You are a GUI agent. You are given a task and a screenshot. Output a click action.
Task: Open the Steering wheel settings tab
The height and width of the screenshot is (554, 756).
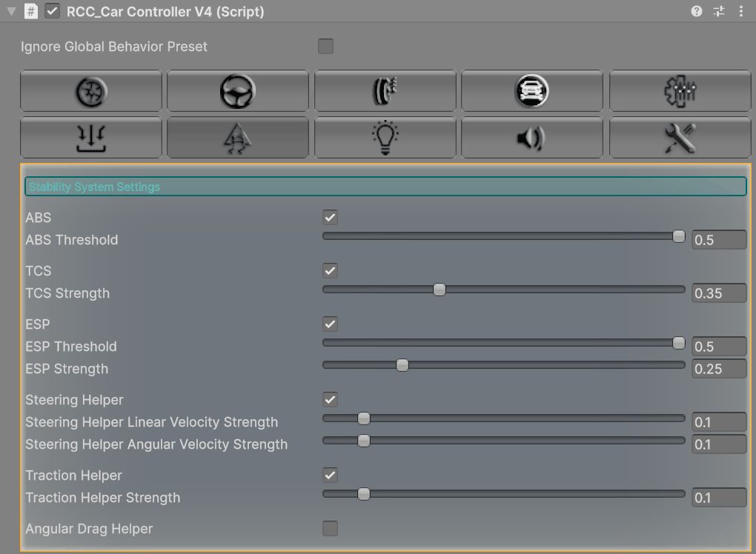[238, 91]
